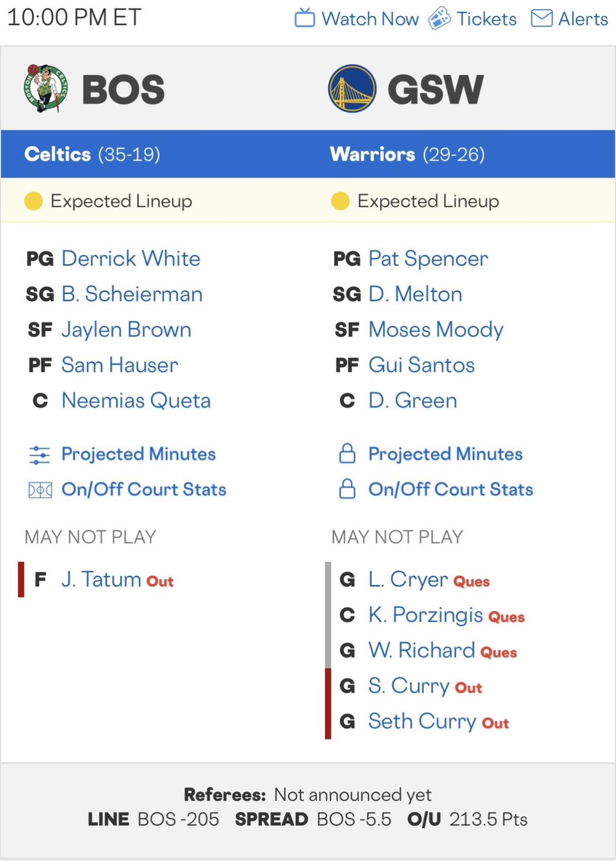The height and width of the screenshot is (861, 616).
Task: Click the Golden State Warriors logo
Action: [x=352, y=88]
